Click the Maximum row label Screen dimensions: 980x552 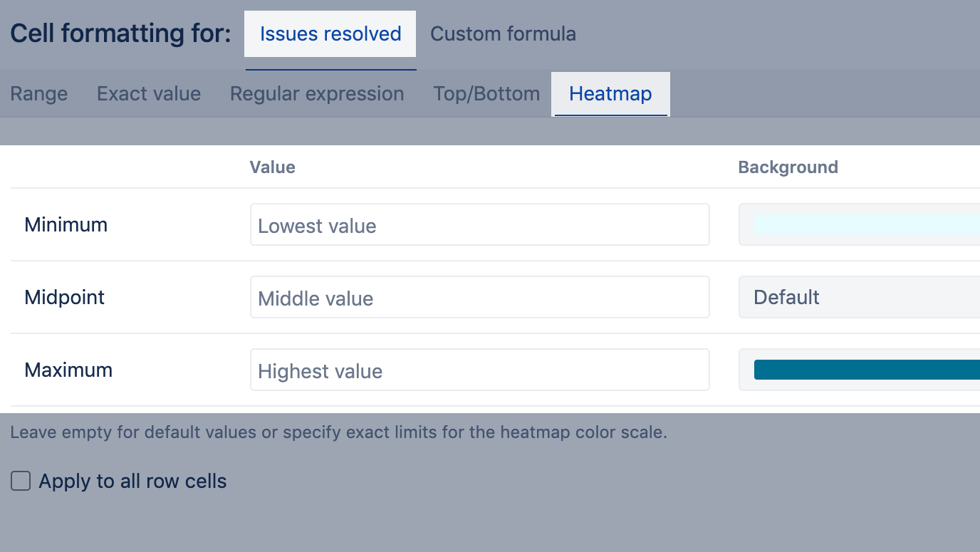(x=68, y=370)
